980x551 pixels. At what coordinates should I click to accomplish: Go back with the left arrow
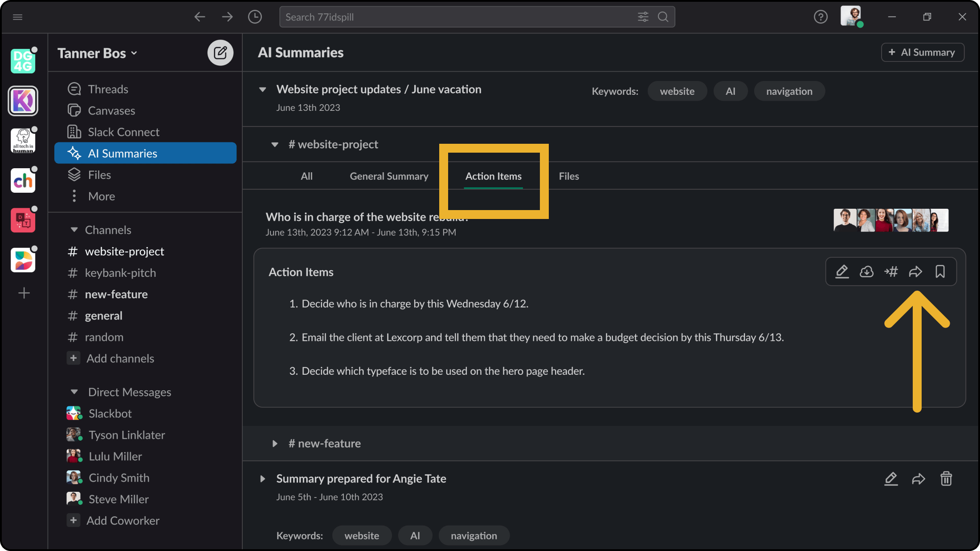(x=200, y=17)
